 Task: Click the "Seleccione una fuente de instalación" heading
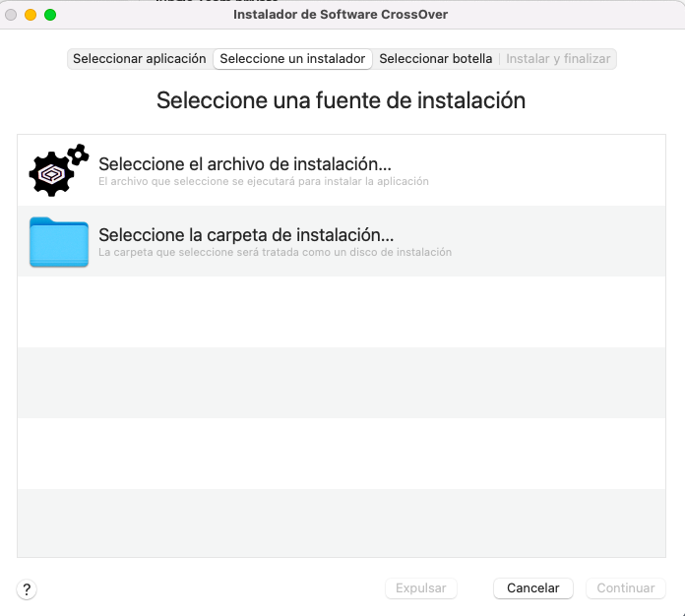342,100
